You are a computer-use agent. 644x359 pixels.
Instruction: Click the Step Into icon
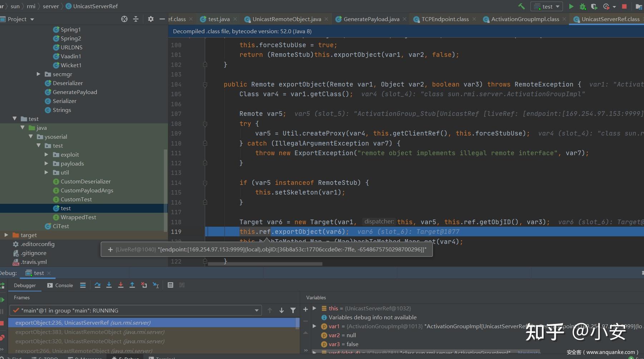[109, 285]
